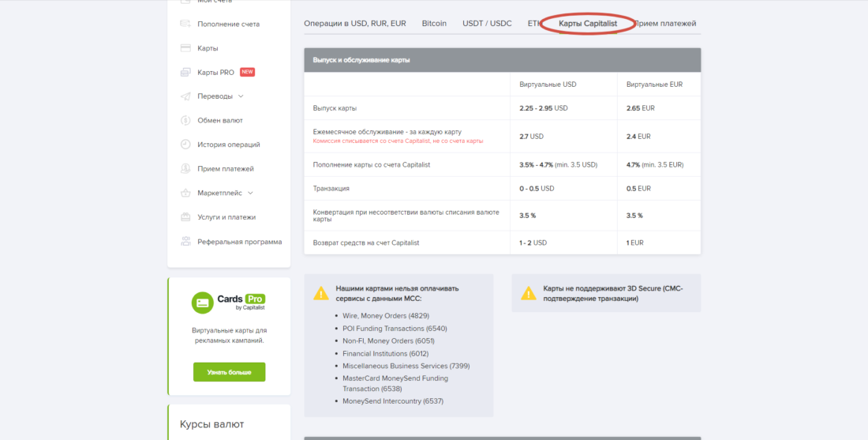The height and width of the screenshot is (440, 868).
Task: Click the cards icon beside Карты PRO
Action: click(185, 72)
